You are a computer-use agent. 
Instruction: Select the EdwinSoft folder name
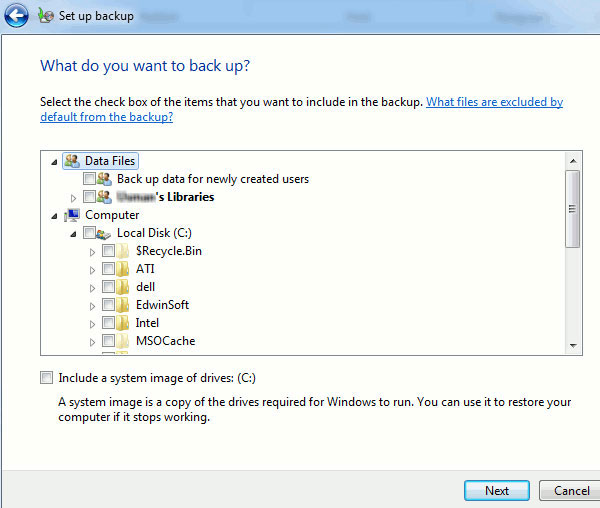click(162, 305)
